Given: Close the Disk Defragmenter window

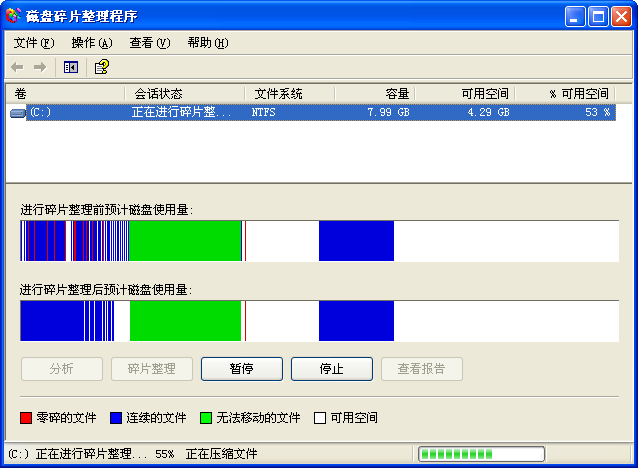Looking at the screenshot, I should pos(621,17).
